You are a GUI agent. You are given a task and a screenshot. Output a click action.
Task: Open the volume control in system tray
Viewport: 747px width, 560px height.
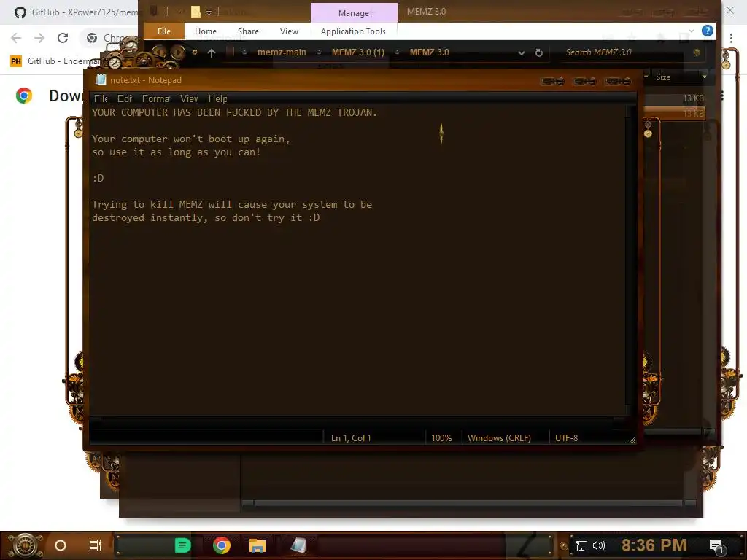point(599,545)
